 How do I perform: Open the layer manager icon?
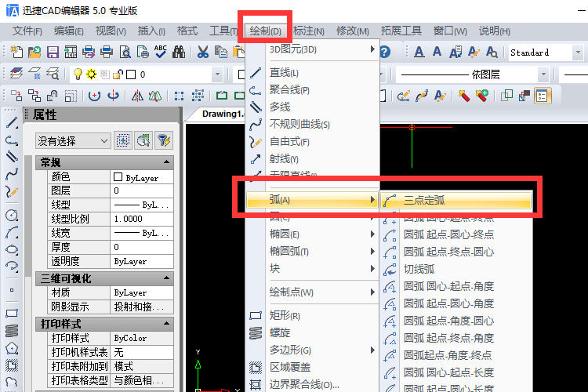click(16, 74)
